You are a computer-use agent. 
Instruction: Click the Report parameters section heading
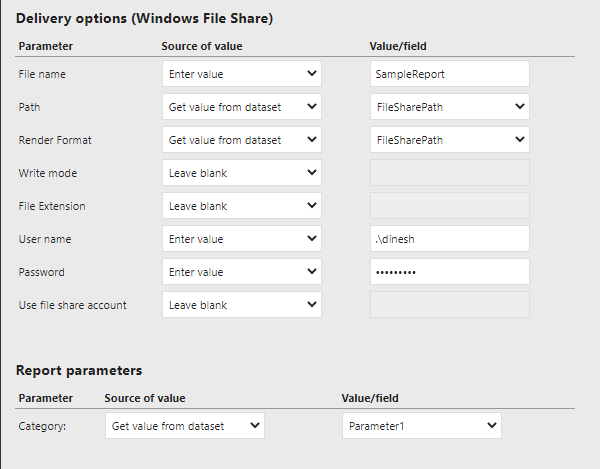pos(79,370)
